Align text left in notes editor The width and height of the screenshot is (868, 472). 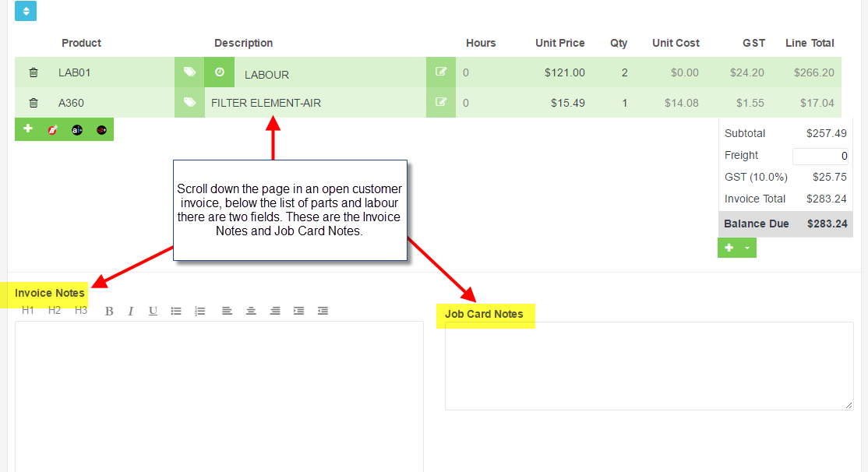point(227,311)
